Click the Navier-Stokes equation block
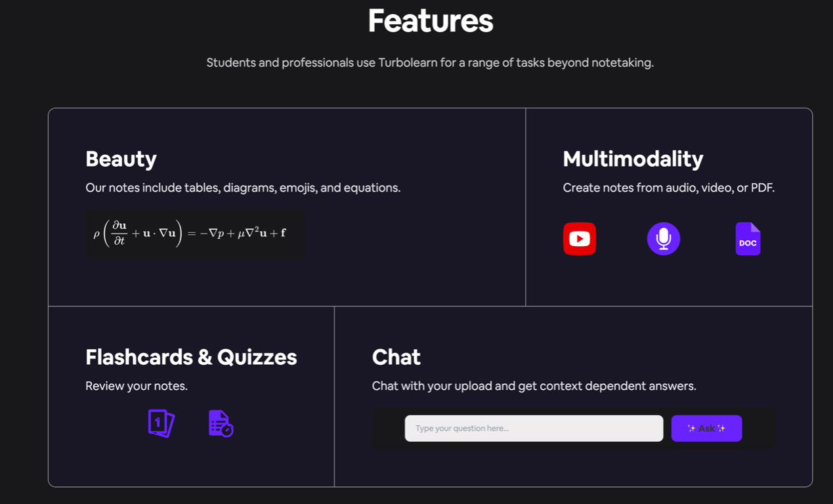833x504 pixels. coord(194,234)
